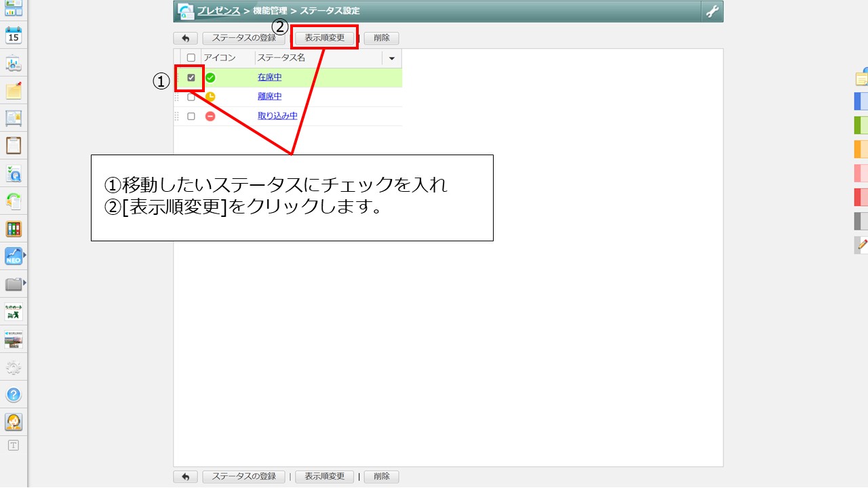Click the yellow clock icon beside 離席中
The image size is (868, 488).
[210, 96]
